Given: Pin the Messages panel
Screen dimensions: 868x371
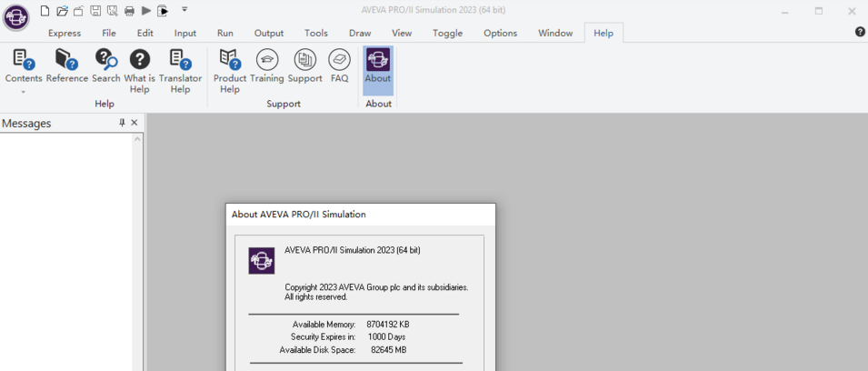Looking at the screenshot, I should pyautogui.click(x=123, y=123).
